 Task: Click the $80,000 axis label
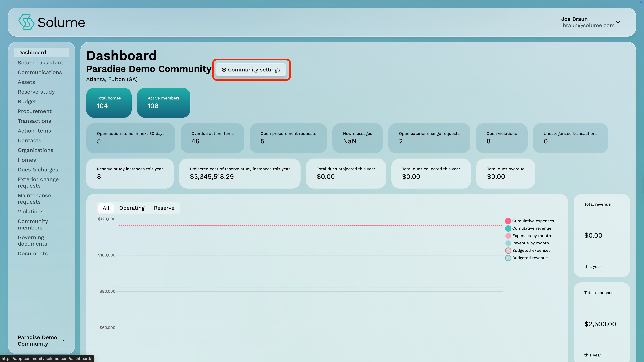click(x=107, y=292)
